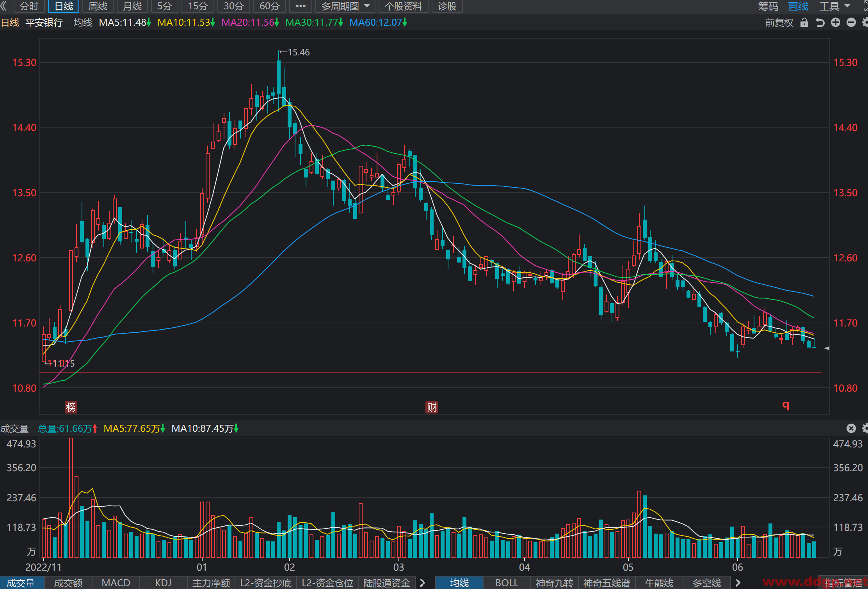868x589 pixels.
Task: Click 总量:61.66万 volume value
Action: coord(67,428)
